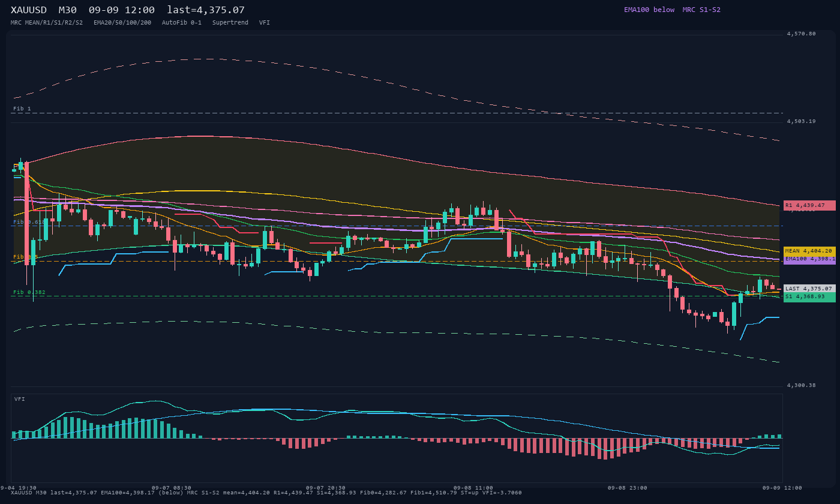Click the bottom status summary line

click(x=266, y=493)
